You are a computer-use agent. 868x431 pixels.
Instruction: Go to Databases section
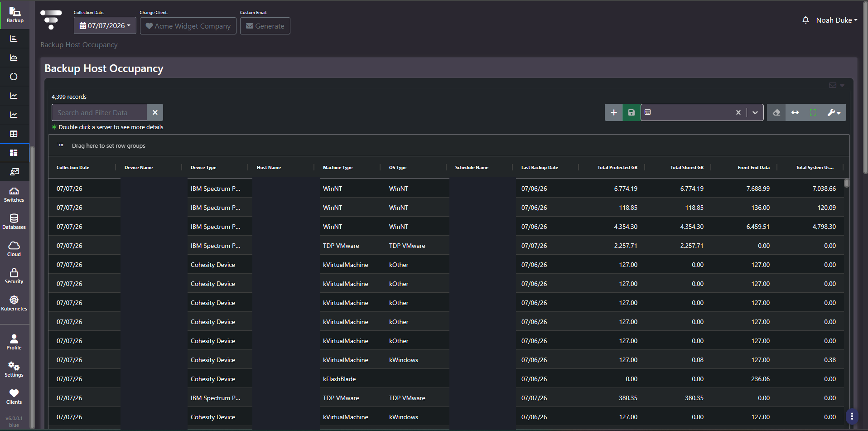click(x=14, y=222)
